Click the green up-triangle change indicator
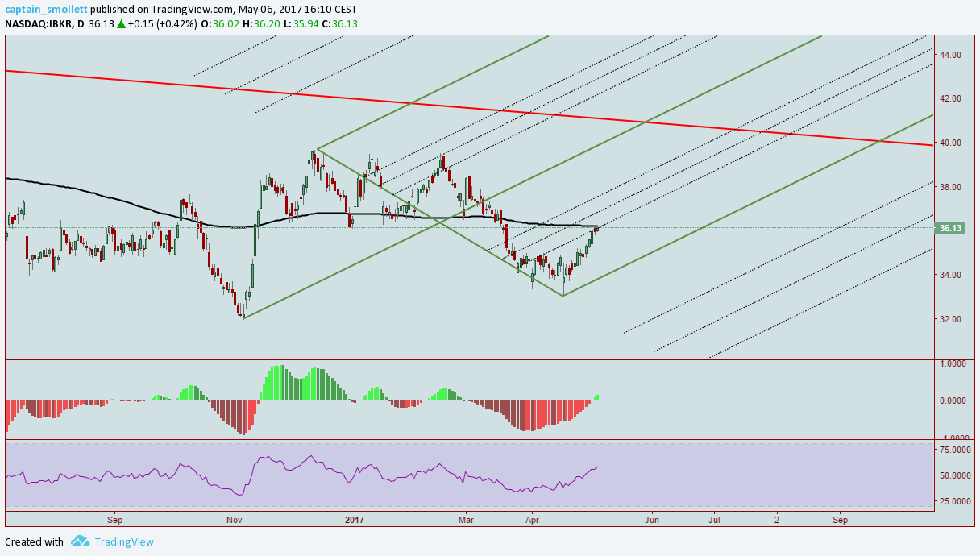This screenshot has height=556, width=980. (x=121, y=23)
